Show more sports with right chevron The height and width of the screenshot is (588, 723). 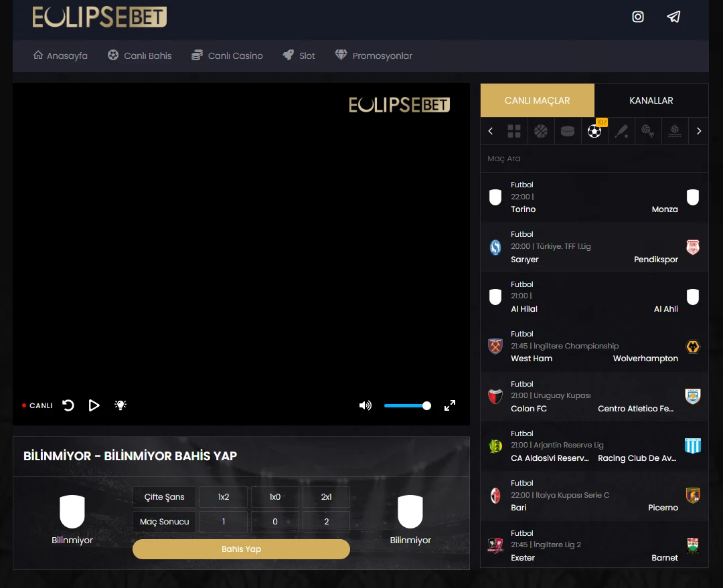pyautogui.click(x=698, y=131)
